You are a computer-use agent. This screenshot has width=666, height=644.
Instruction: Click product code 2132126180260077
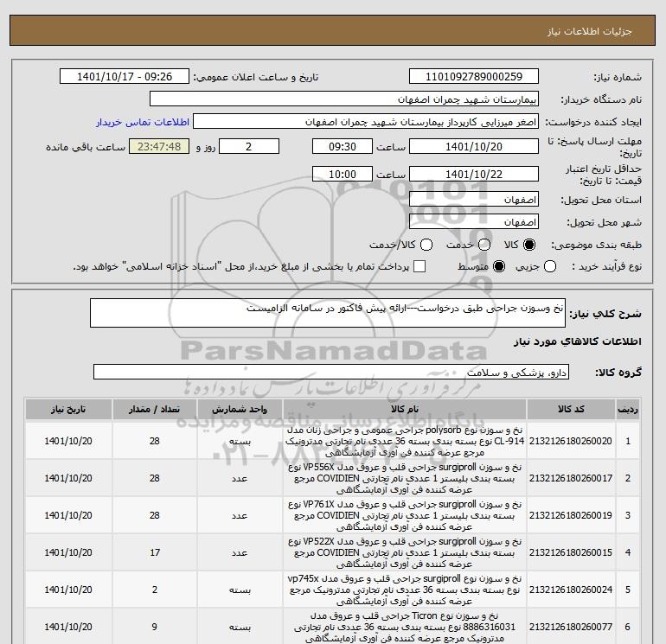click(571, 627)
